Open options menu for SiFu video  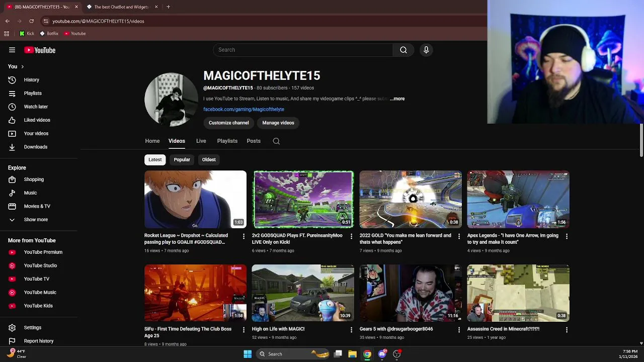pos(244,330)
